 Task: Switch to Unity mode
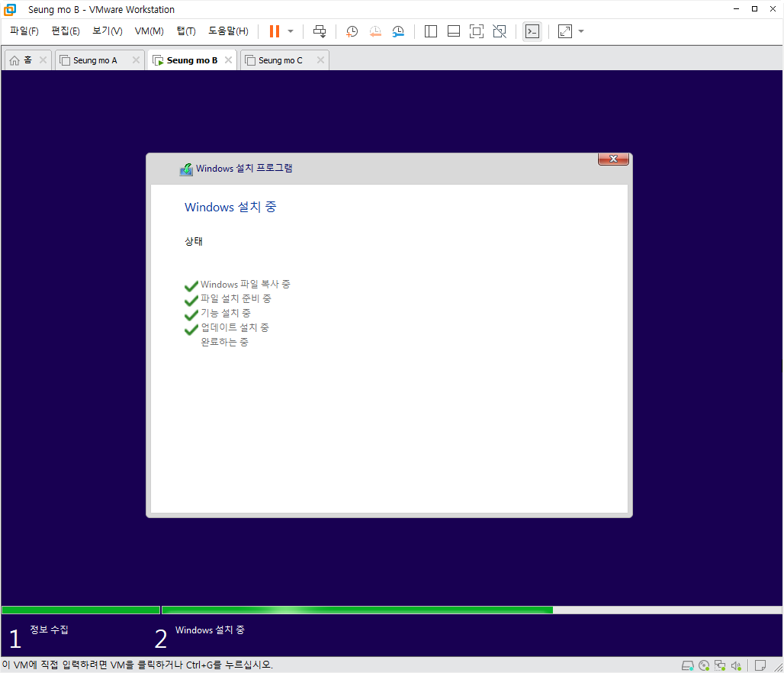coord(500,31)
